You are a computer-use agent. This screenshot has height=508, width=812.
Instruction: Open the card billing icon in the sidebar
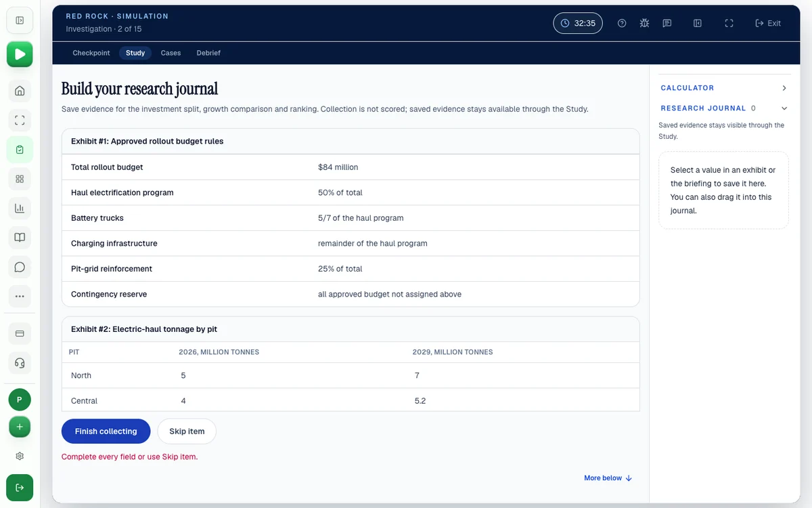tap(20, 333)
